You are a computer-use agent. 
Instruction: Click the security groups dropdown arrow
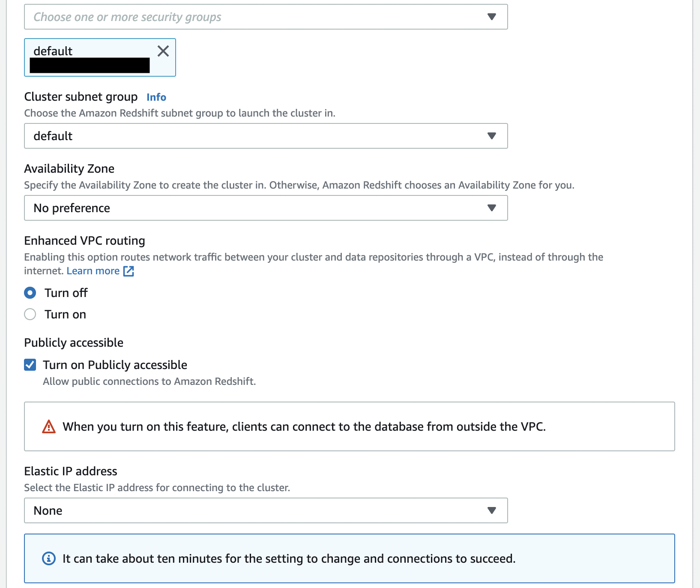[492, 17]
